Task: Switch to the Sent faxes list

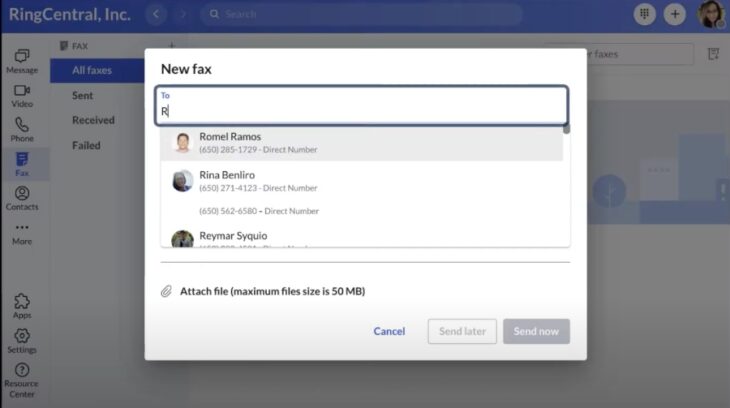Action: coord(83,96)
